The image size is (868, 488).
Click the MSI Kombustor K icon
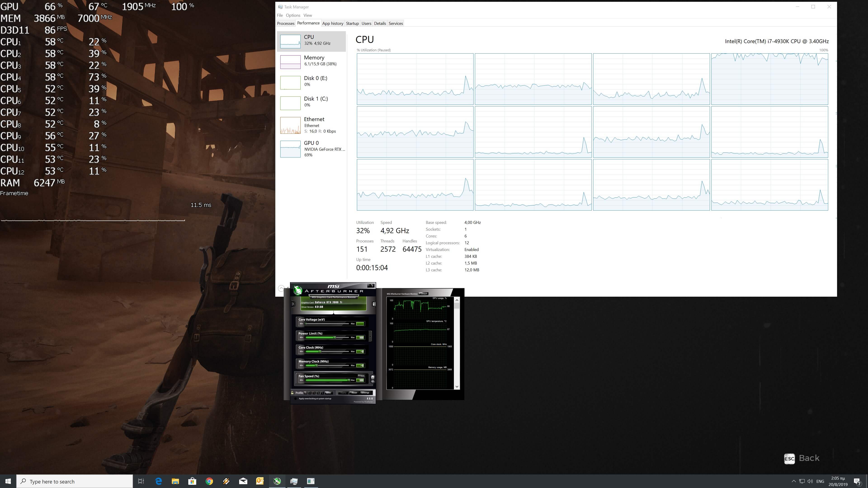click(293, 304)
